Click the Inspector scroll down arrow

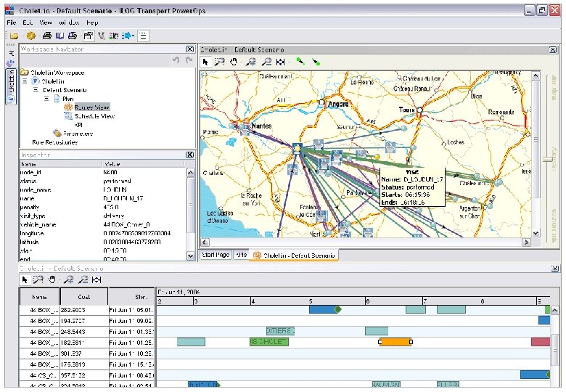[x=191, y=256]
